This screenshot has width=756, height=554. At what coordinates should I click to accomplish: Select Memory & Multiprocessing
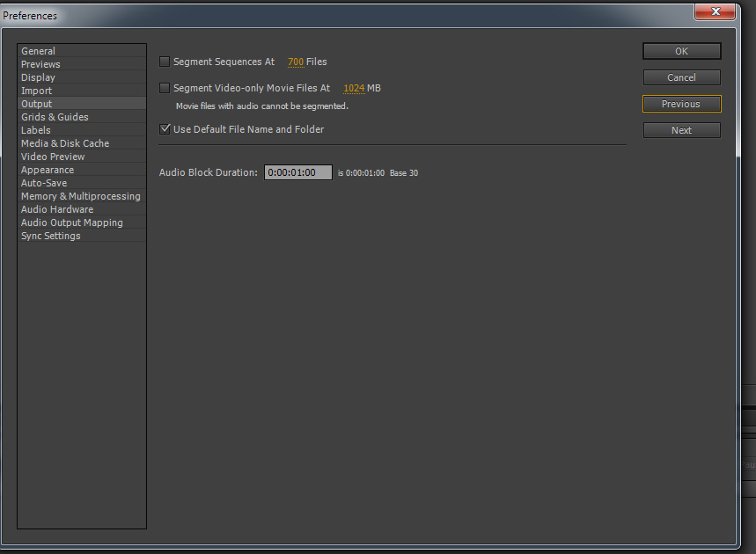[82, 196]
